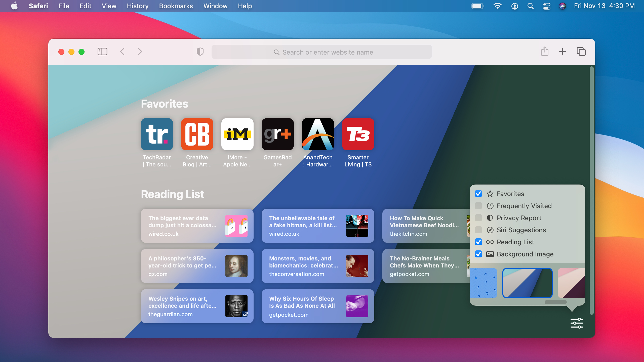Viewport: 644px width, 362px height.
Task: Click the battery status icon
Action: tap(477, 6)
